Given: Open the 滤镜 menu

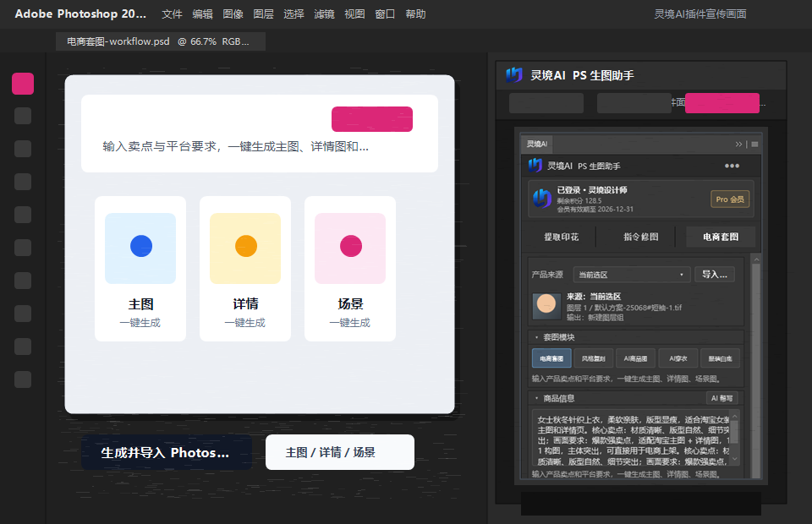Looking at the screenshot, I should click(324, 14).
